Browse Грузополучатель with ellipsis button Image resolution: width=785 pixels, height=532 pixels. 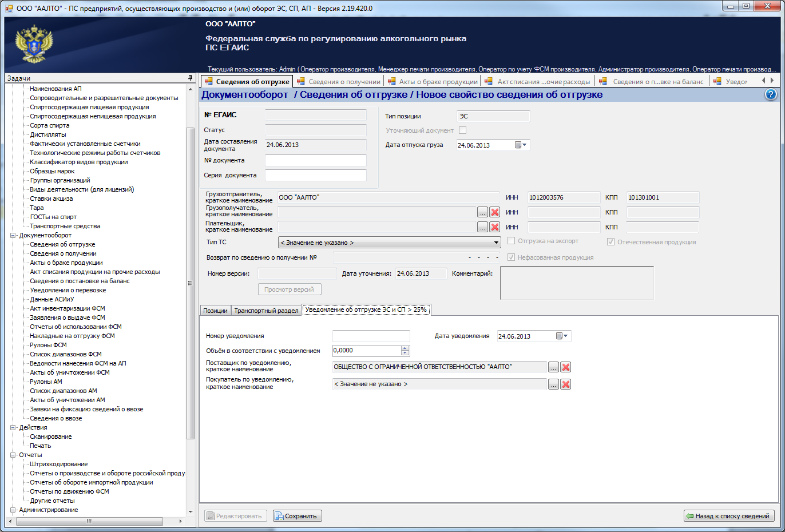click(x=483, y=212)
